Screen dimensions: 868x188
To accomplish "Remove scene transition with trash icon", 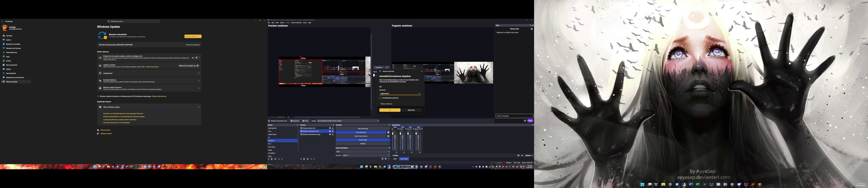I will click(x=386, y=159).
